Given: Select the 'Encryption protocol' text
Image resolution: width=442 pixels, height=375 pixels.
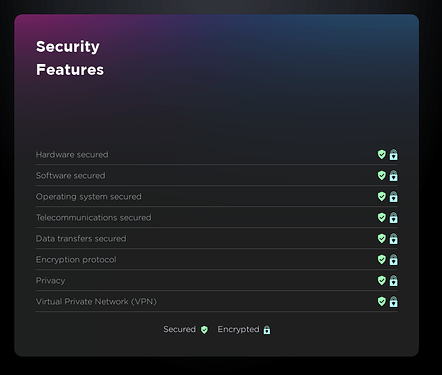Looking at the screenshot, I should coord(76,260).
